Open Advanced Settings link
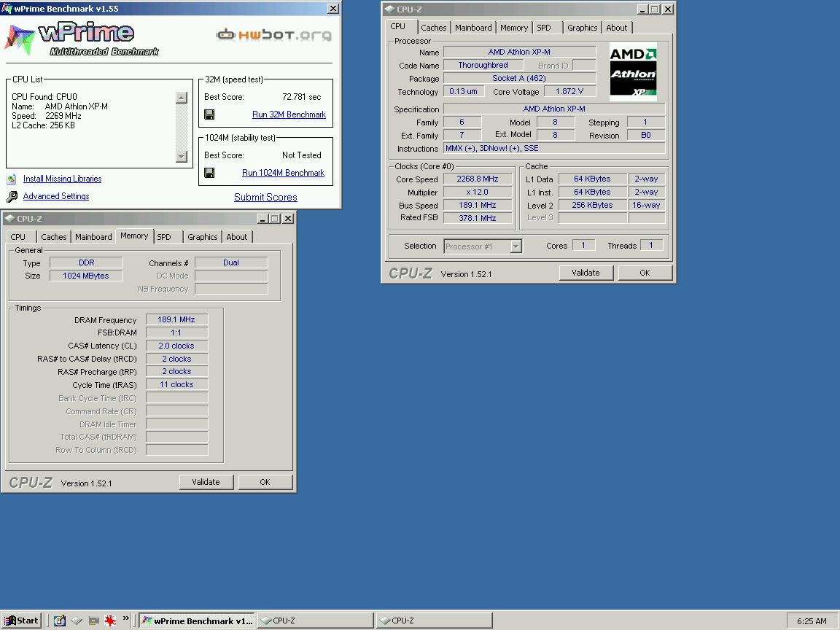This screenshot has height=630, width=840. pyautogui.click(x=56, y=196)
